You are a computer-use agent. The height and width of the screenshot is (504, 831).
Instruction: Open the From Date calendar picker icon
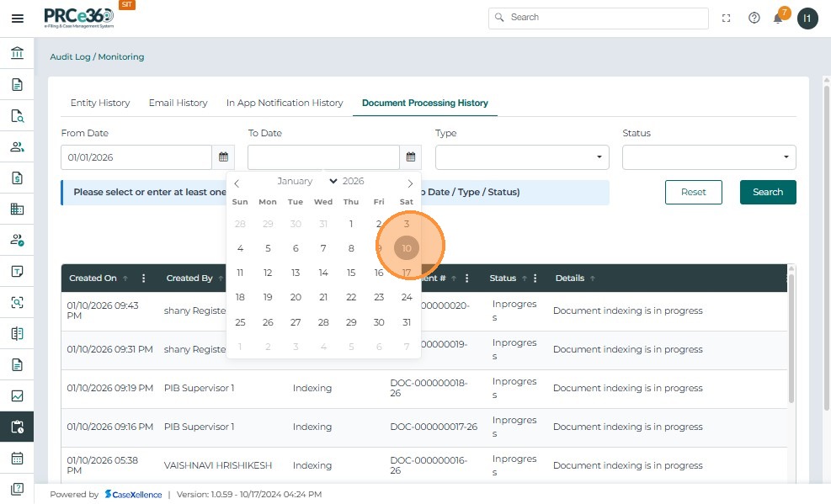[224, 157]
